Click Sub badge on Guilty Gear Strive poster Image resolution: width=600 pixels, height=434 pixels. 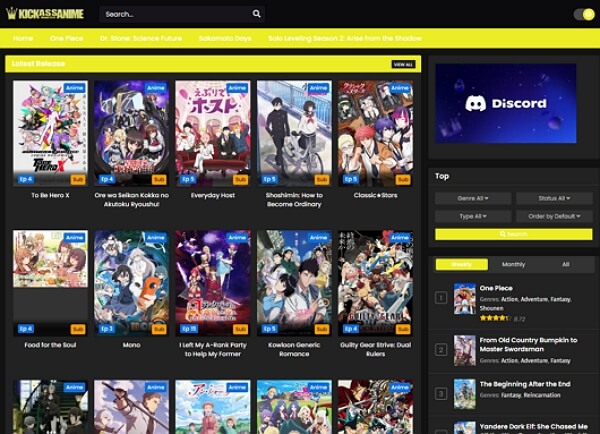point(403,329)
